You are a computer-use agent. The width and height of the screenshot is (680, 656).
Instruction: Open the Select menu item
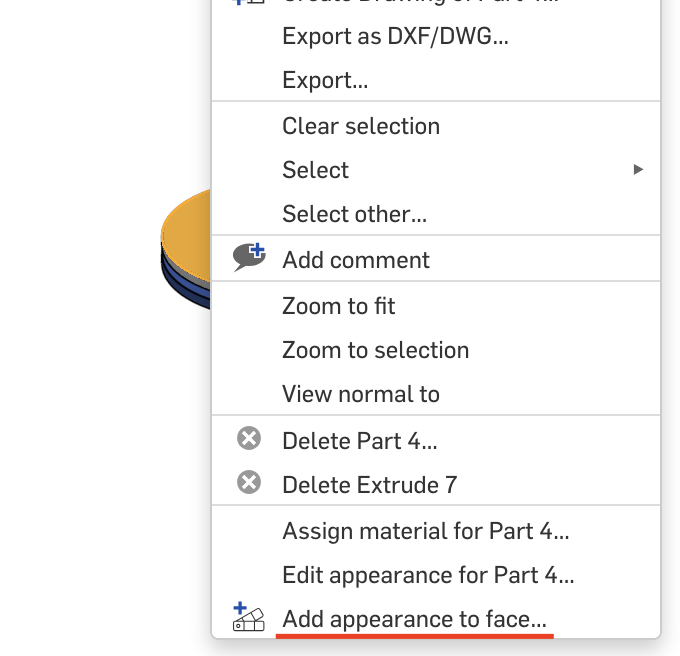point(315,170)
